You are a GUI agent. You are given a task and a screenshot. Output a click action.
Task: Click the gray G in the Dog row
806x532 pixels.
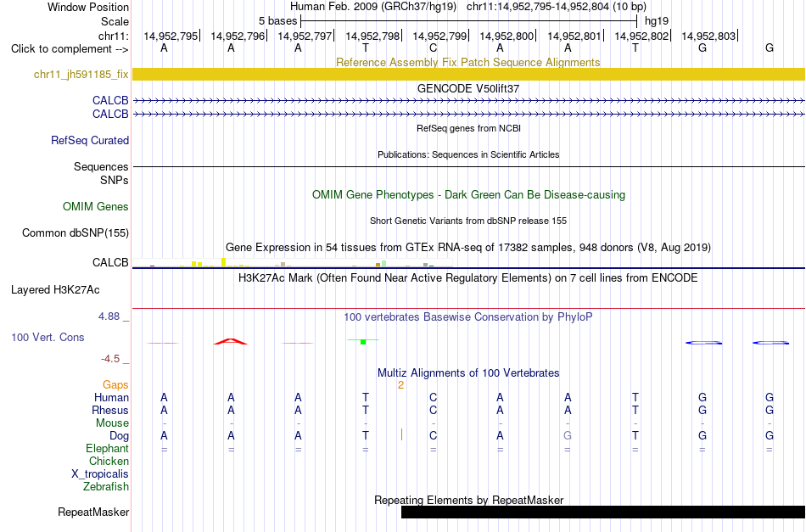point(568,435)
